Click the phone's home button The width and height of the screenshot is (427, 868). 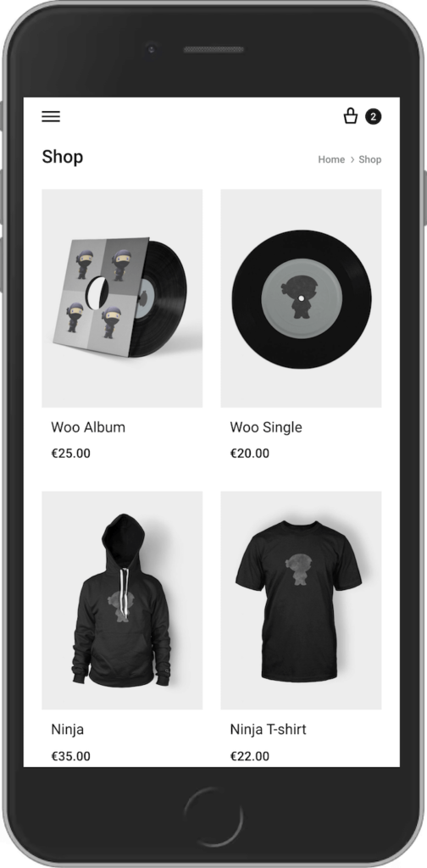(x=213, y=817)
